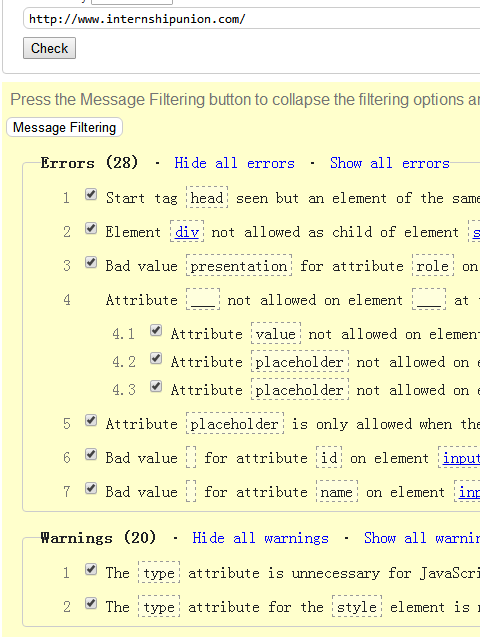The image size is (480, 637).
Task: Toggle checkbox for error 4.3 placeholder
Action: click(x=156, y=386)
